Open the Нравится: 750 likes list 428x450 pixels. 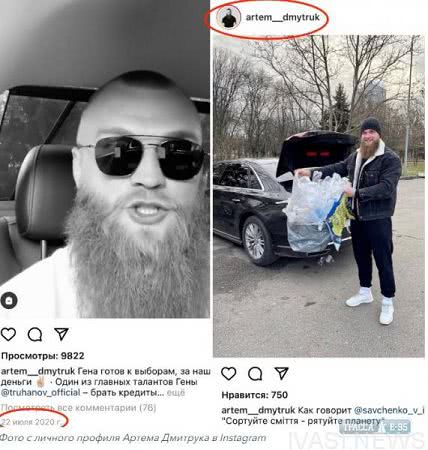[x=254, y=395]
